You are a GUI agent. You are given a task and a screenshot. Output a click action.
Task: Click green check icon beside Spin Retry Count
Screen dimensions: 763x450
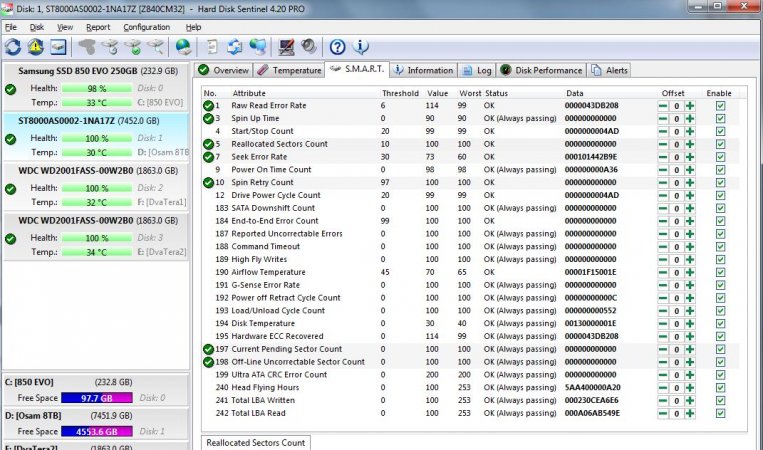coord(208,182)
